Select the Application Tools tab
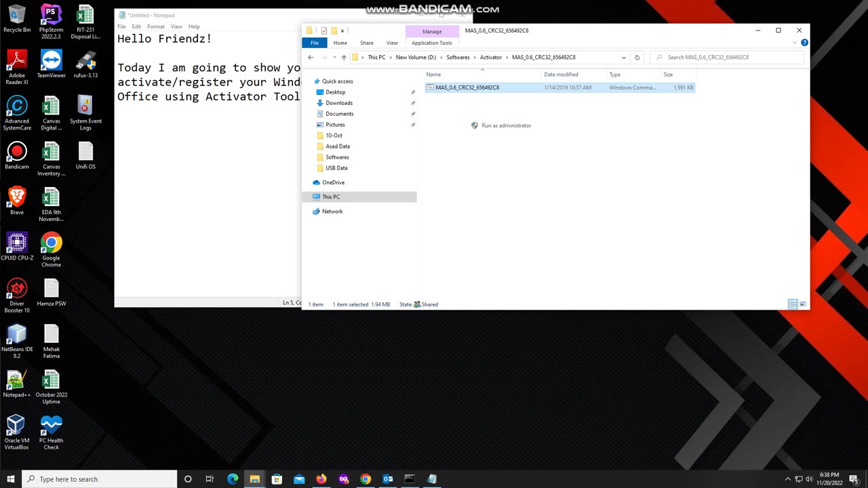The height and width of the screenshot is (488, 868). click(432, 43)
